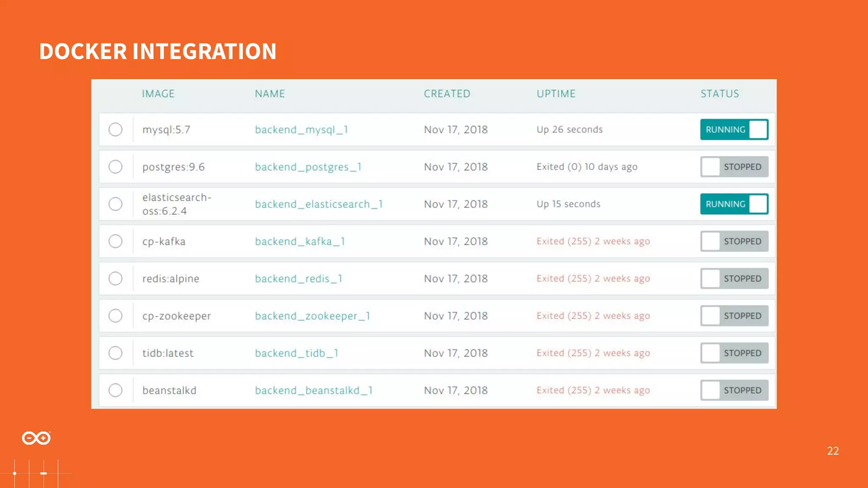Click the UPTIME column header
This screenshot has height=488, width=868.
click(556, 94)
